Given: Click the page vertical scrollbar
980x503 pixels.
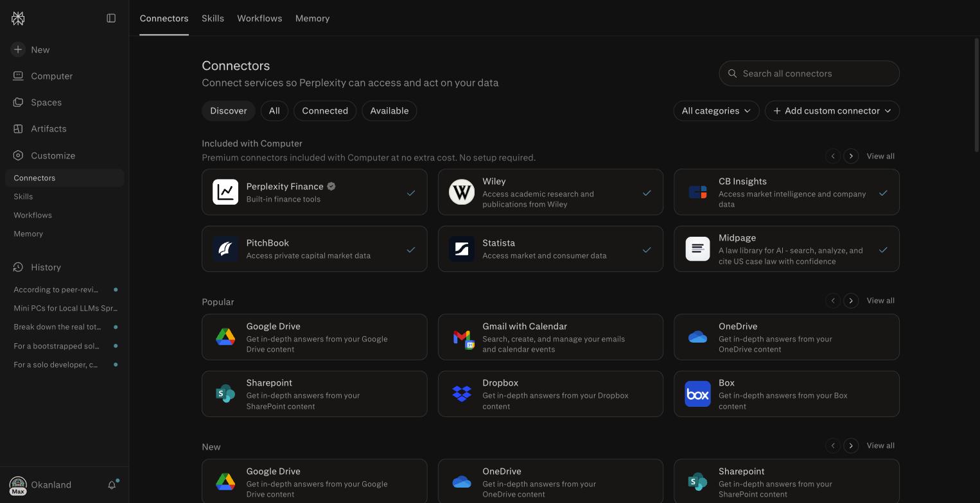Looking at the screenshot, I should 977,95.
